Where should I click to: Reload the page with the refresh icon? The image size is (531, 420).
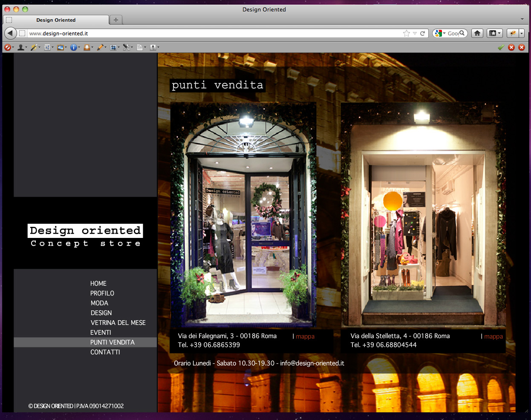coord(423,33)
